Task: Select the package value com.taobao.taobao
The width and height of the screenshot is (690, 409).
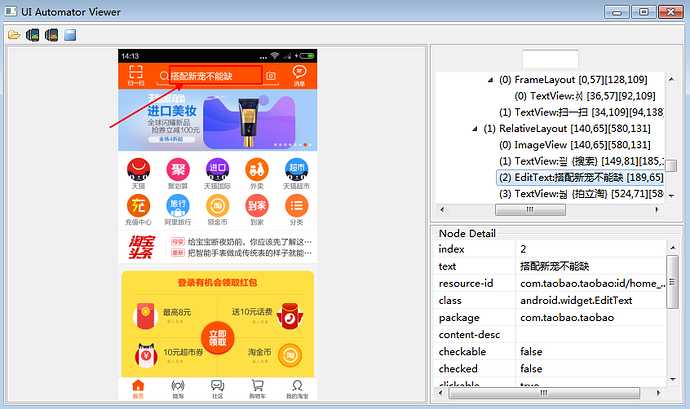Action: [567, 317]
